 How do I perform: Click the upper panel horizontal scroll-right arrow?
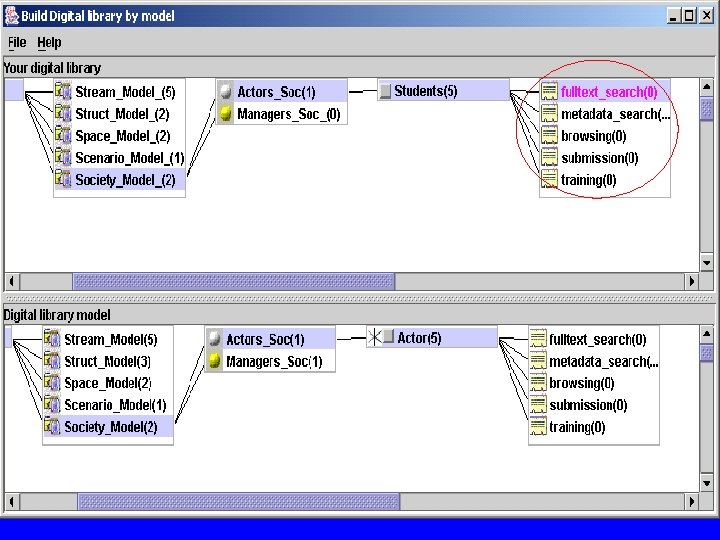(x=692, y=281)
